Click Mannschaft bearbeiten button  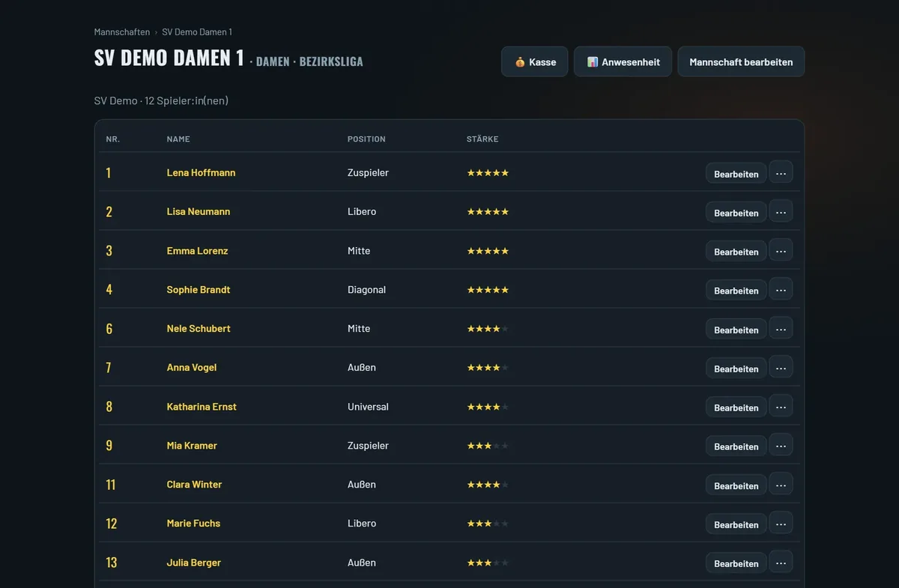coord(741,61)
